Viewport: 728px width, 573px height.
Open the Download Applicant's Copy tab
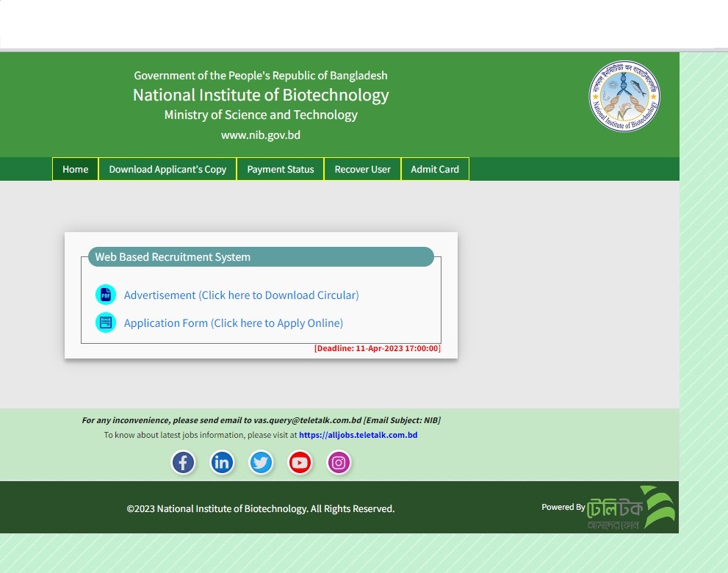pos(167,169)
